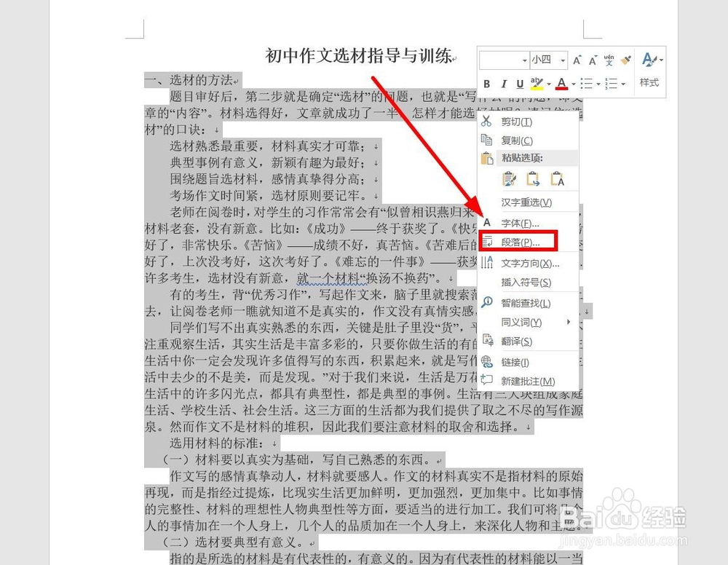Increase font size with grow font icon
Screen dimensions: 728x565
click(577, 60)
